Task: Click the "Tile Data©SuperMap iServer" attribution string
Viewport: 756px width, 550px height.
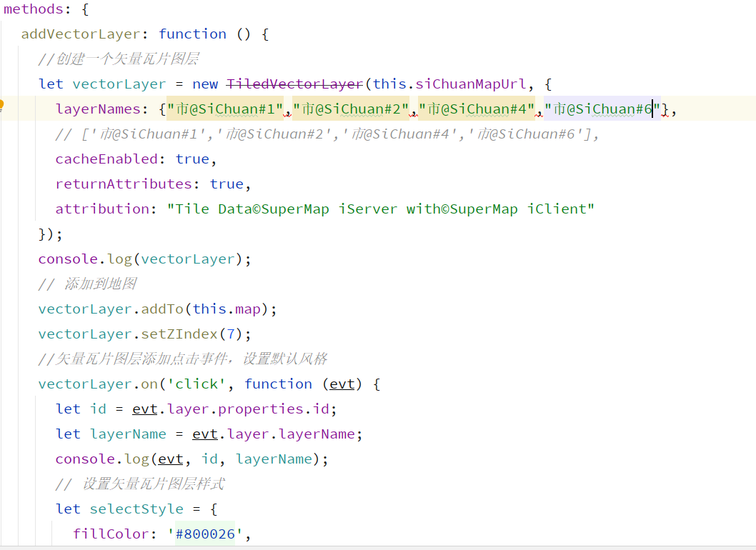Action: tap(380, 209)
